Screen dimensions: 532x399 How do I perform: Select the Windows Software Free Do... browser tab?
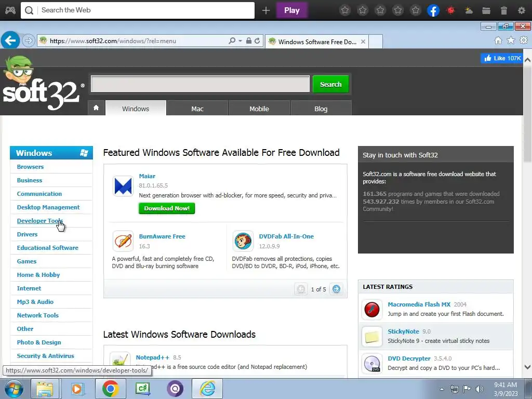[x=316, y=42]
